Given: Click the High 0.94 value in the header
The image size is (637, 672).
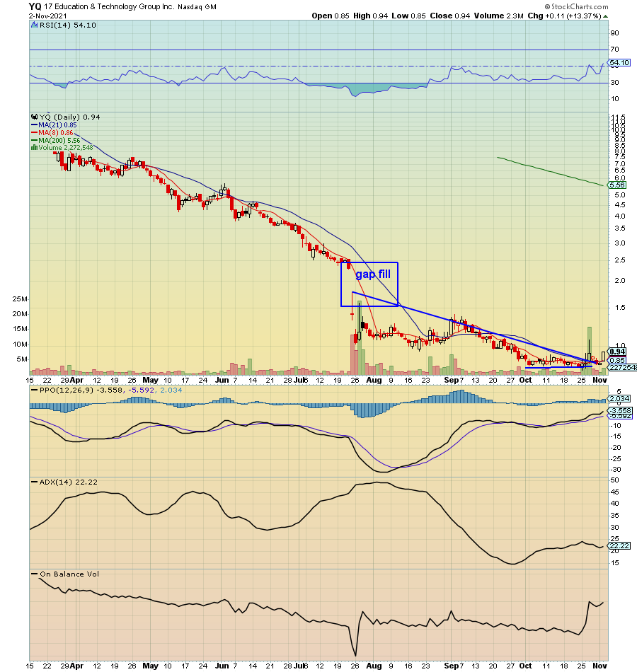Looking at the screenshot, I should (371, 16).
